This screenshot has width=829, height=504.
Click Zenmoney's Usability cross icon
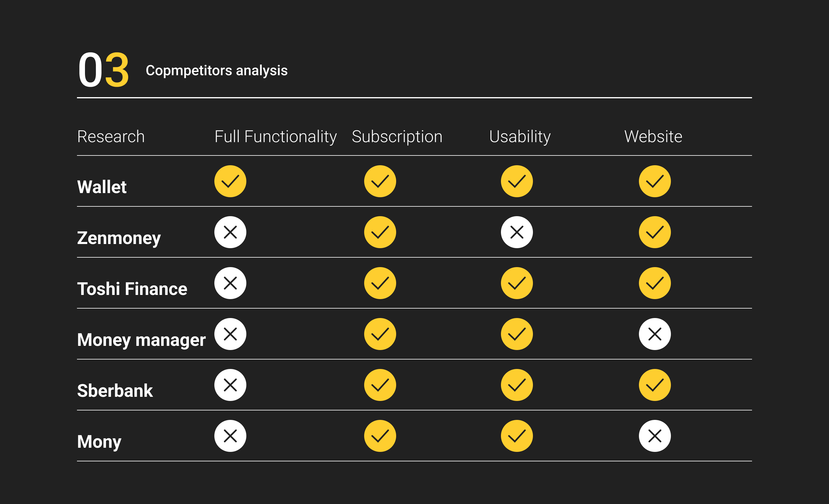tap(517, 232)
